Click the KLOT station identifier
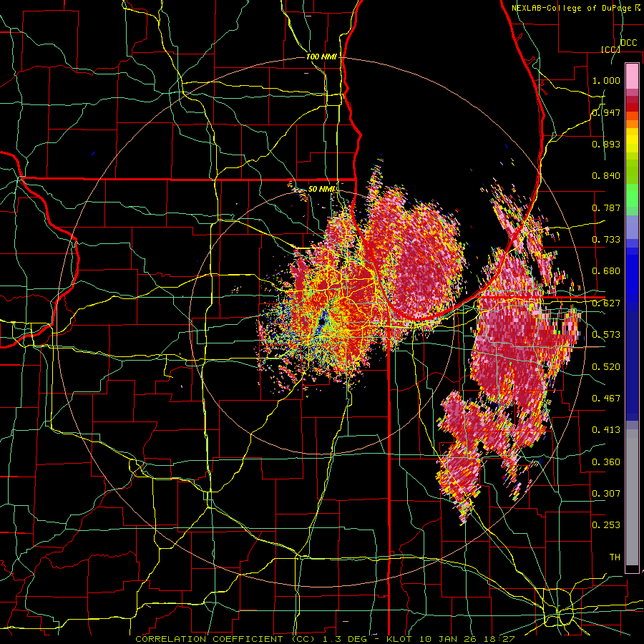This screenshot has width=644, height=644. 399,639
